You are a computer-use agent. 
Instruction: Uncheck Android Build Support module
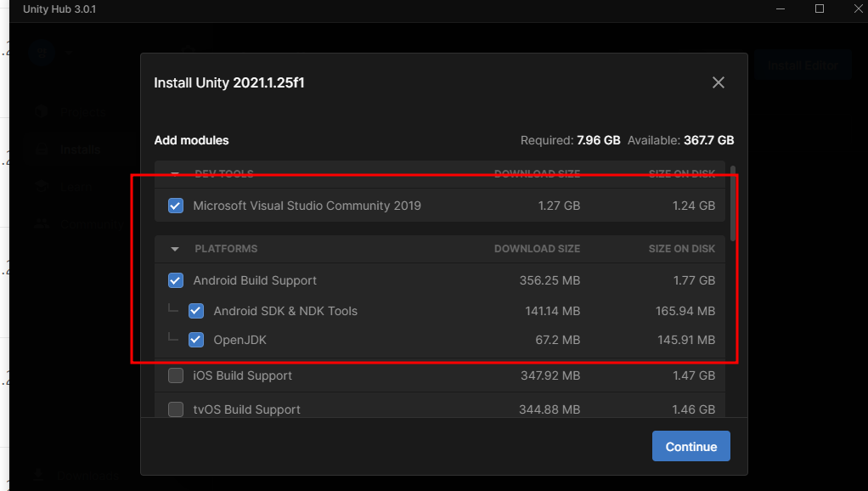pyautogui.click(x=176, y=280)
